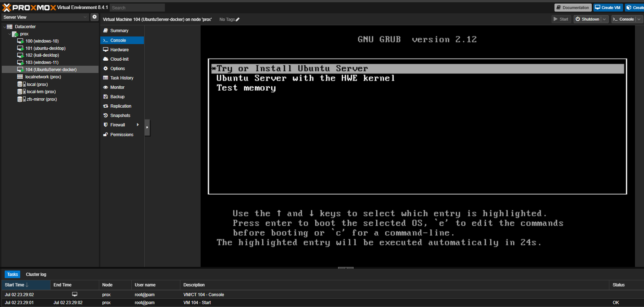Open the Console dropdown arrow in toolbar

coord(639,19)
